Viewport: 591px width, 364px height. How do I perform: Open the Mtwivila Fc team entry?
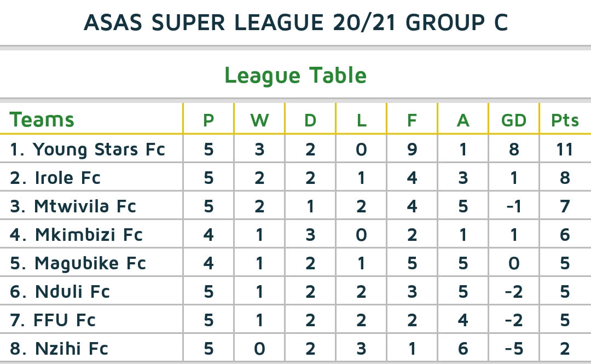[x=73, y=206]
